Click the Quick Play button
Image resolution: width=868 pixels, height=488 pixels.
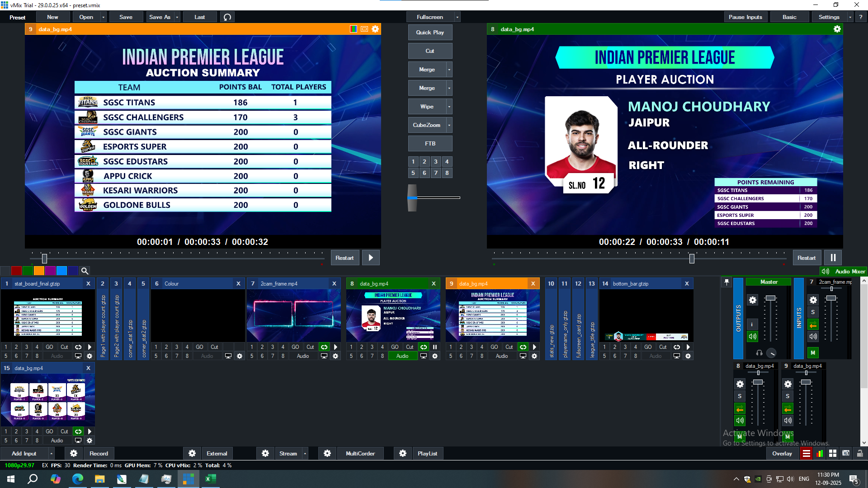430,33
